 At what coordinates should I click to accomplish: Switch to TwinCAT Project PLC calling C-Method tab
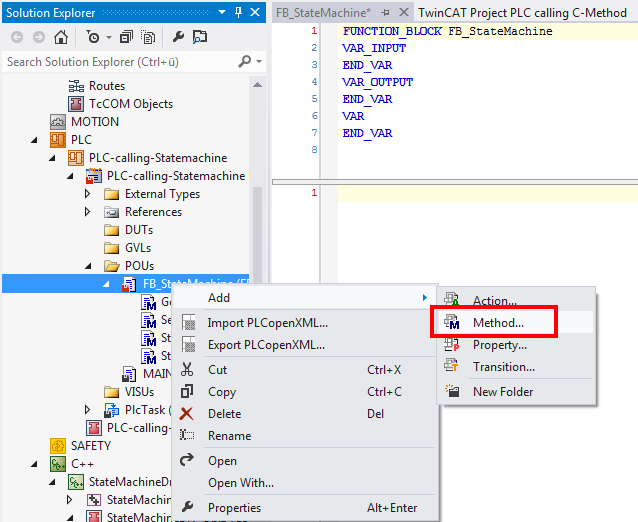pos(523,13)
